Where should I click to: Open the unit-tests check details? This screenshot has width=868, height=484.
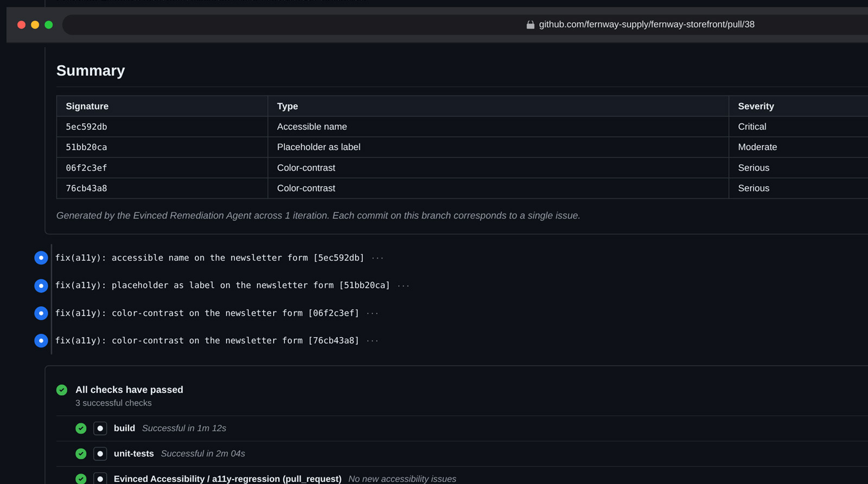pos(134,454)
